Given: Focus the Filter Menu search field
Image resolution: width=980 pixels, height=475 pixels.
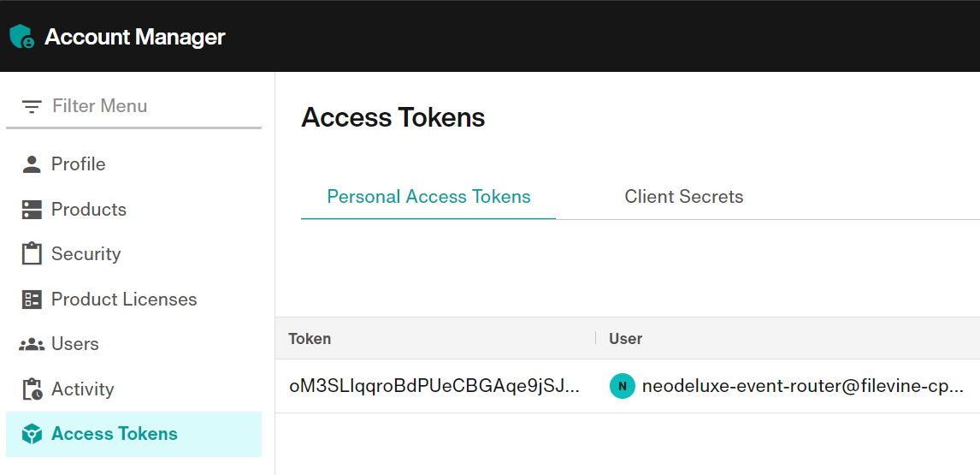Looking at the screenshot, I should click(x=133, y=106).
